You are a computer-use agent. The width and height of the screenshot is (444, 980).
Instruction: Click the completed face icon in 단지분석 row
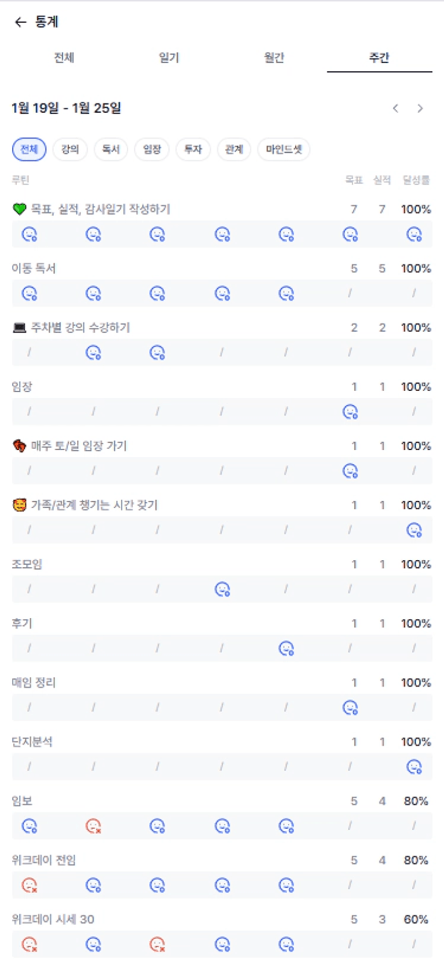[414, 766]
